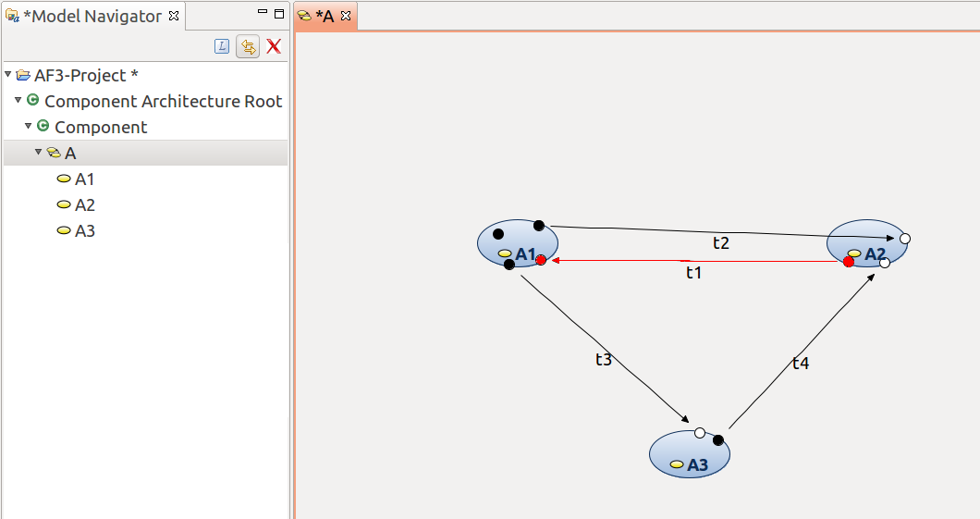
Task: Click transition label t1
Action: pos(693,272)
